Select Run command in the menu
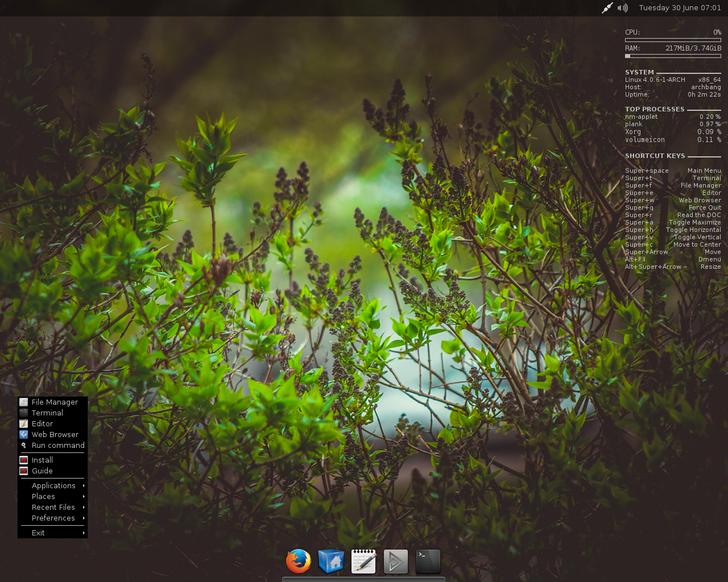Viewport: 728px width, 582px height. click(52, 445)
